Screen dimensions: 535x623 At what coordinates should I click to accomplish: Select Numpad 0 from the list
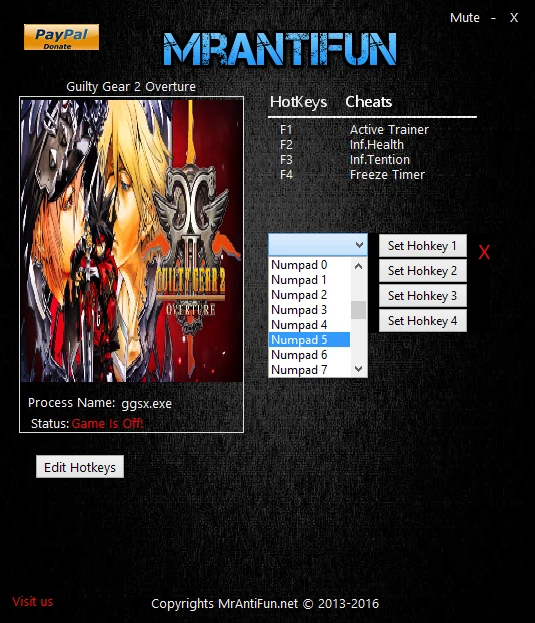pos(310,265)
